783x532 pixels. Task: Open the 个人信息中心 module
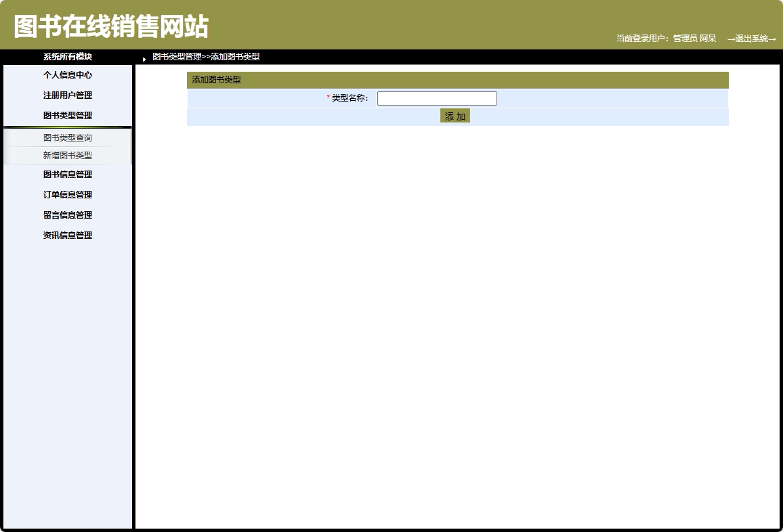tap(67, 75)
